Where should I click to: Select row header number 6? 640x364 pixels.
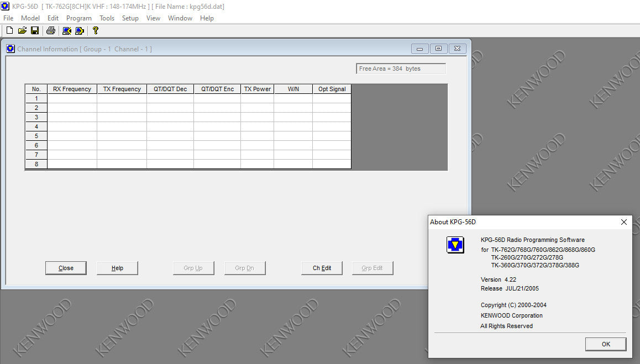tap(36, 145)
